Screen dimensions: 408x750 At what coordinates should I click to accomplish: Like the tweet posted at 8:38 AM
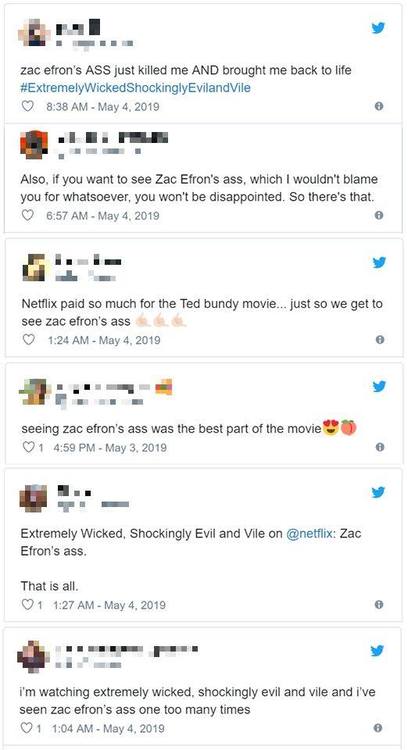click(28, 106)
